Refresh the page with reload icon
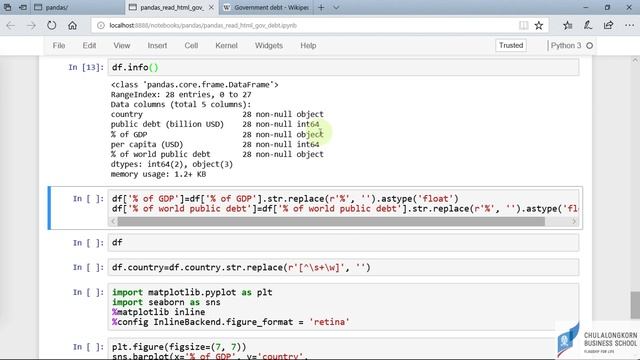The width and height of the screenshot is (640, 360). 51,25
